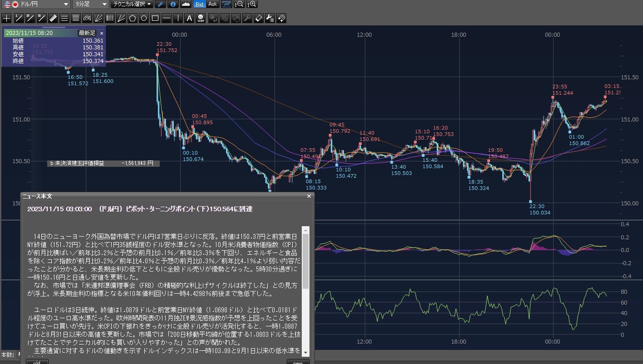Select the eraser tool in the toolbar

coord(258,19)
